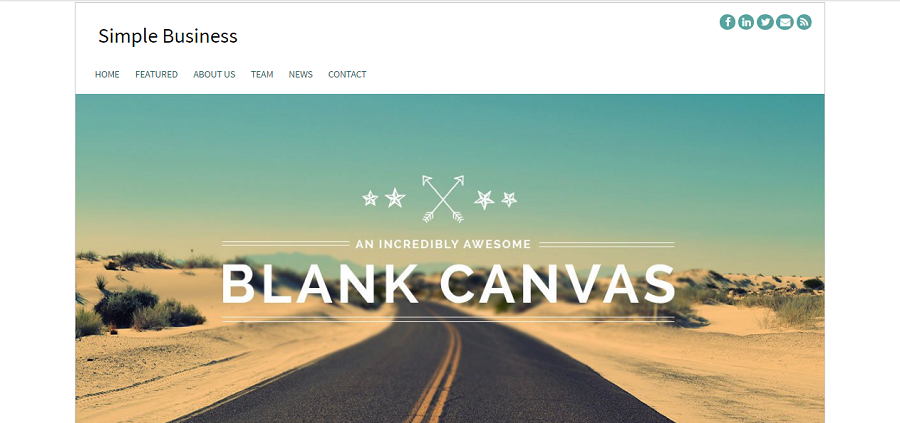Image resolution: width=900 pixels, height=423 pixels.
Task: Open the FEATURED menu item
Action: click(157, 75)
